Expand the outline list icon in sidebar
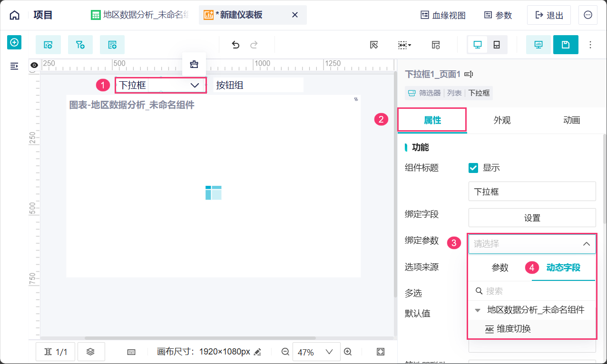Viewport: 607px width, 364px height. (14, 66)
